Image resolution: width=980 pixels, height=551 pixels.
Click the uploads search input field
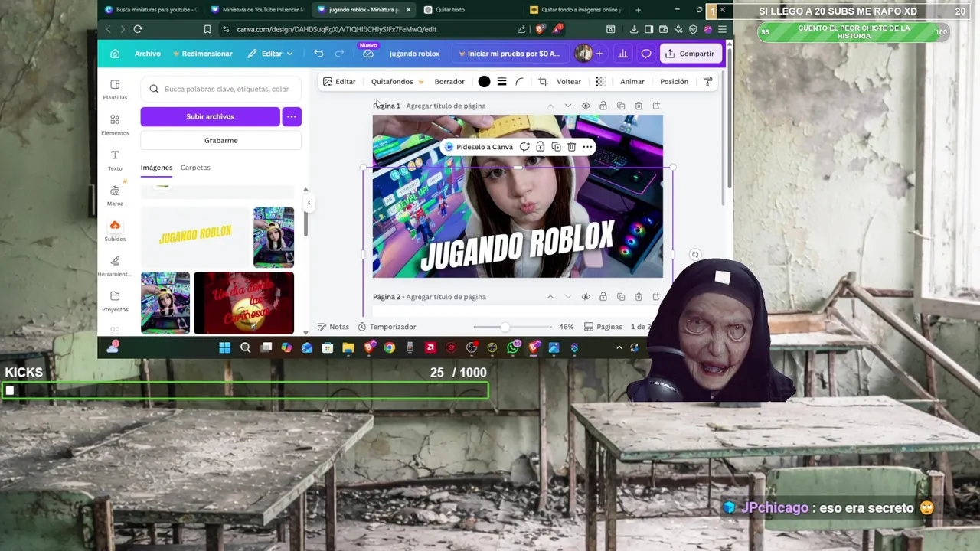click(x=221, y=89)
